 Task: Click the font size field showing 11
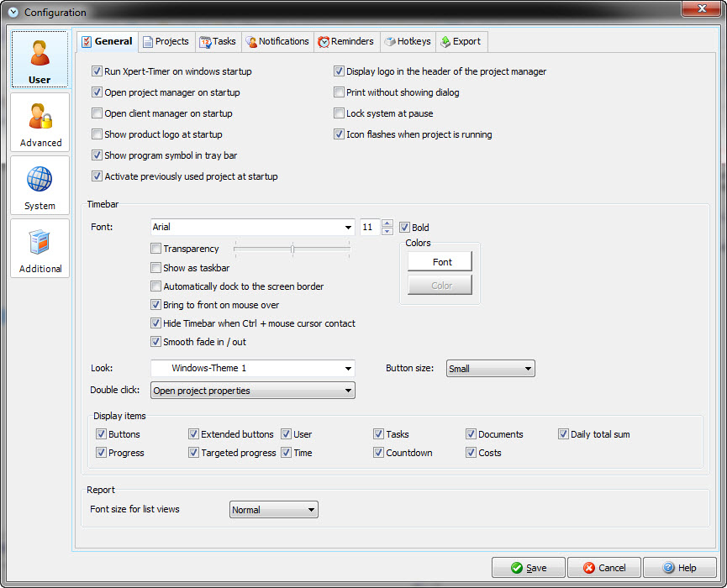tap(370, 227)
